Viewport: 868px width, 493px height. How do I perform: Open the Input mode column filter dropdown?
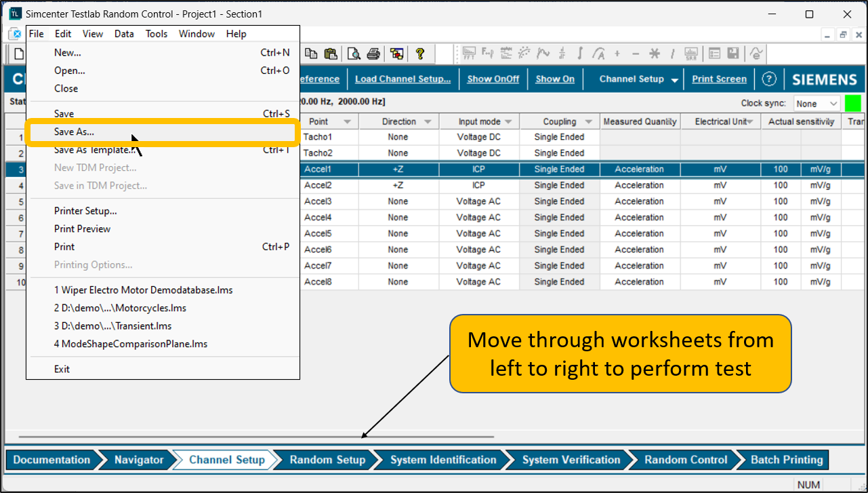point(510,122)
